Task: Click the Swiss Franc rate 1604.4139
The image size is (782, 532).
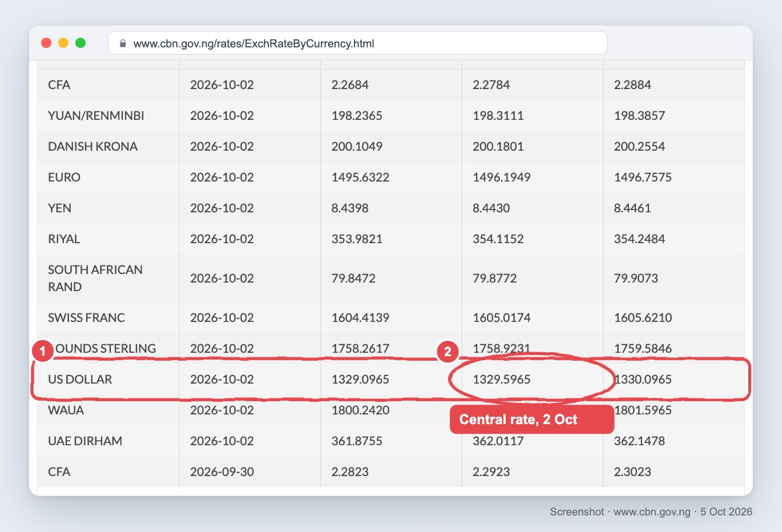Action: click(x=361, y=318)
